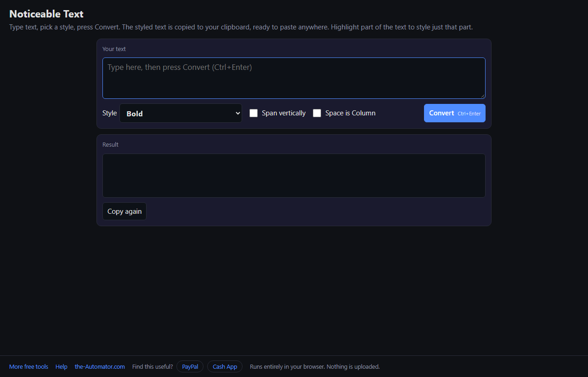Open the Style dropdown showing Bold
Screen dimensions: 588x377
(x=181, y=113)
